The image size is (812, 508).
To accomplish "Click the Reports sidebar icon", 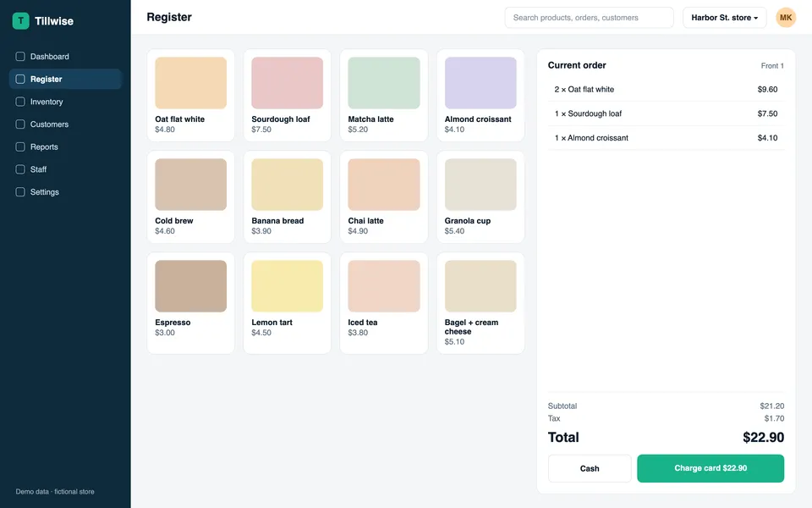I will point(20,146).
